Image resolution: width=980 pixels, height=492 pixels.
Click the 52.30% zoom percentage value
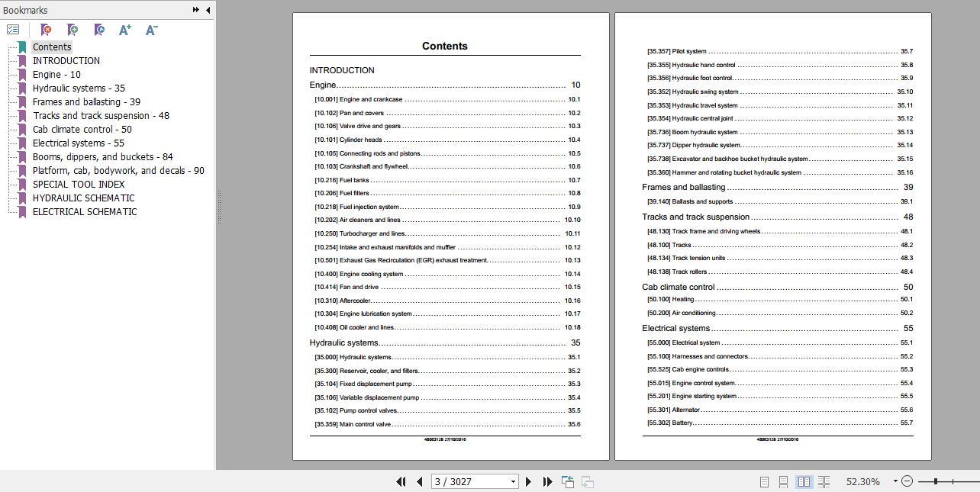(x=863, y=481)
